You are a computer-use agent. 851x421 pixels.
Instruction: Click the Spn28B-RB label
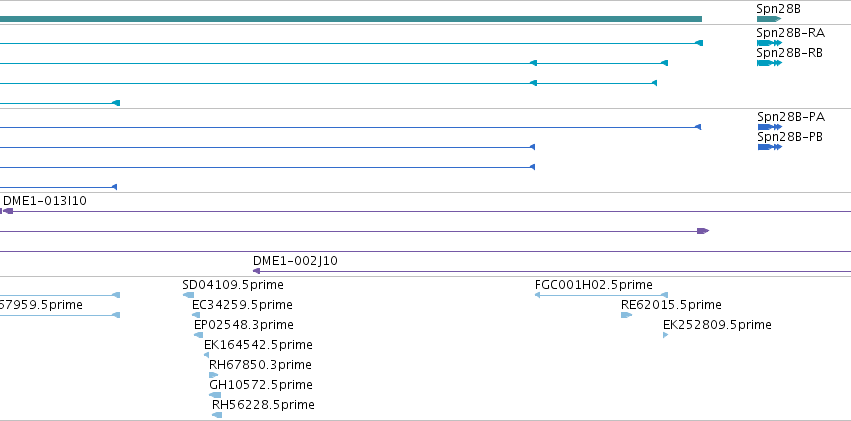[789, 53]
